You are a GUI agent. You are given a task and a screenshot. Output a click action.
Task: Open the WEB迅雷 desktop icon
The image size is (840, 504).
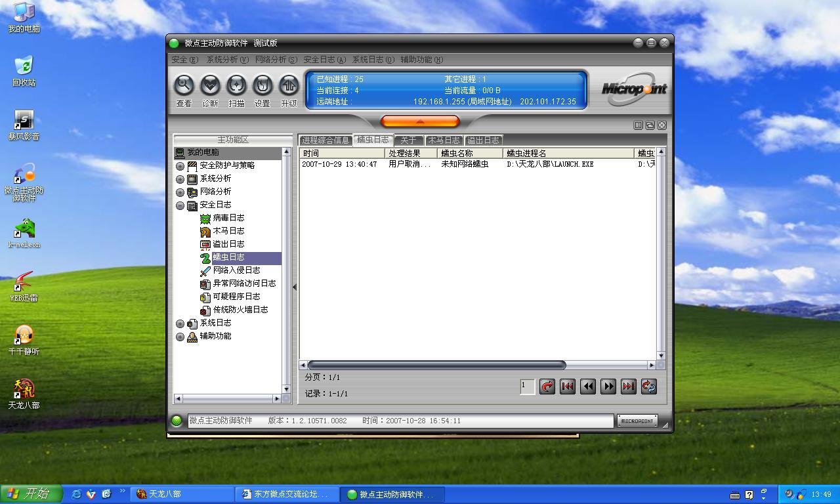(x=24, y=287)
